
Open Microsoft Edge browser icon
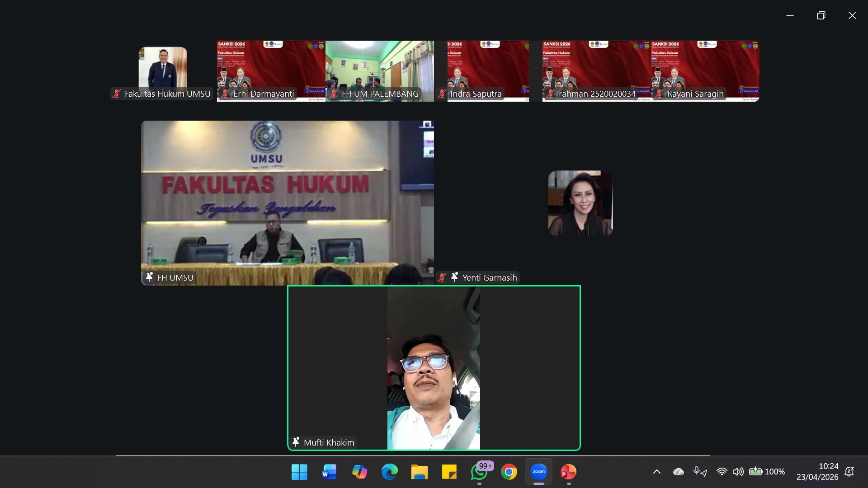point(389,472)
